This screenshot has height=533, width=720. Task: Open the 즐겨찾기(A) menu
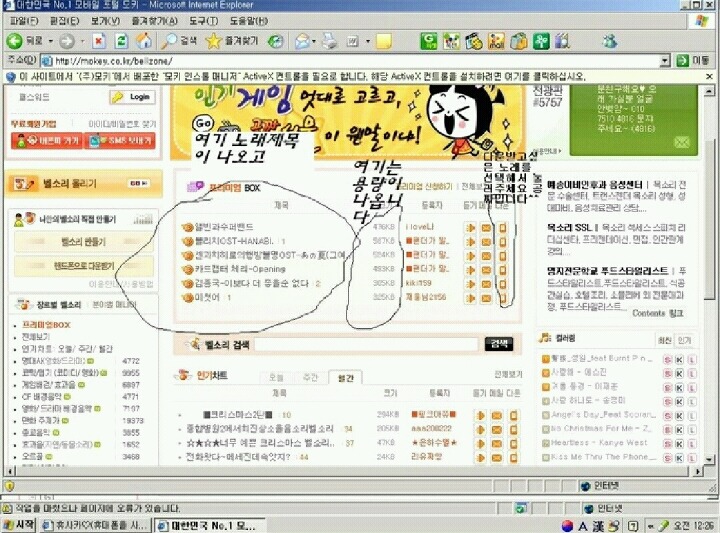(x=154, y=21)
